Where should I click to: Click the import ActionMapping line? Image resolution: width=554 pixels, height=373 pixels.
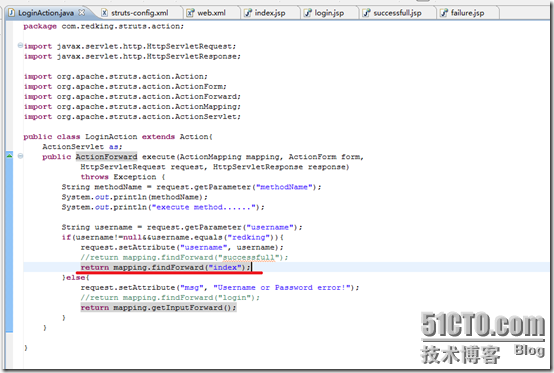pyautogui.click(x=132, y=107)
